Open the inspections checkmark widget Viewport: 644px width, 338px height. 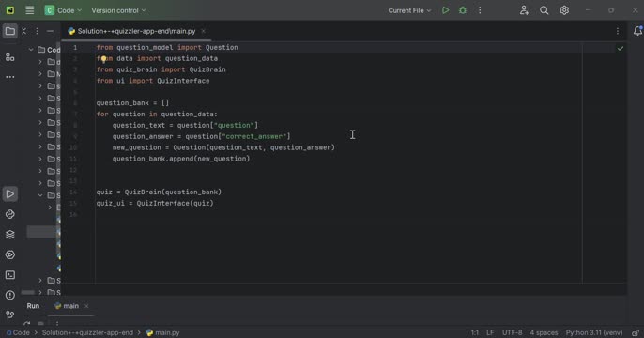click(621, 48)
